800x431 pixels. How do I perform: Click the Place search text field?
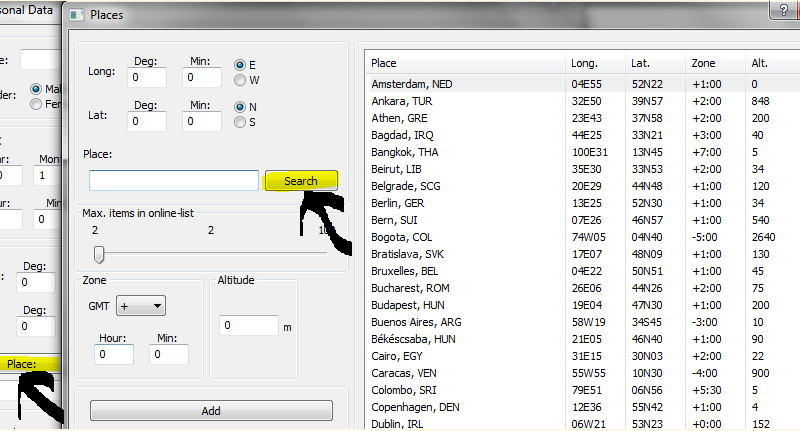(174, 181)
